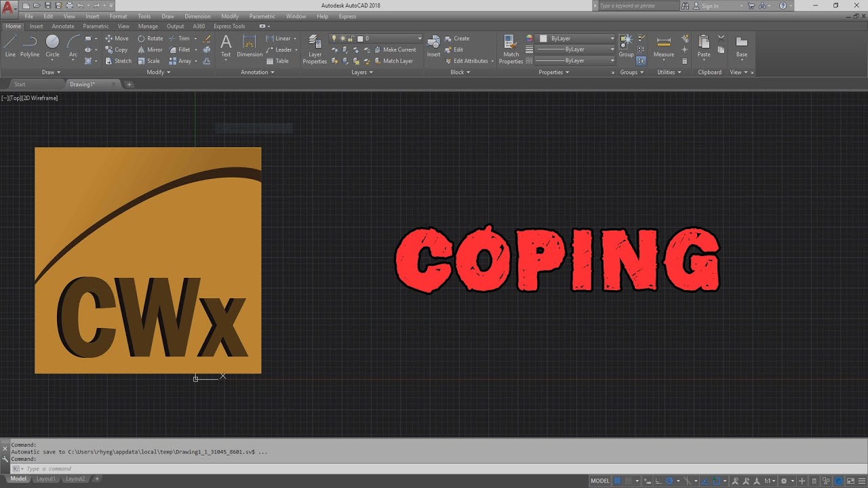Click the Insert block tool

(433, 46)
